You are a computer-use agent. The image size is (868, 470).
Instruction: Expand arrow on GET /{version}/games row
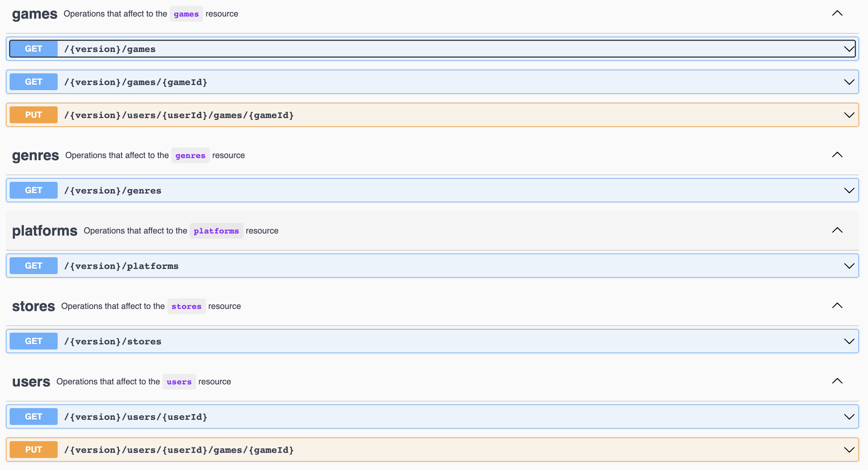point(849,49)
